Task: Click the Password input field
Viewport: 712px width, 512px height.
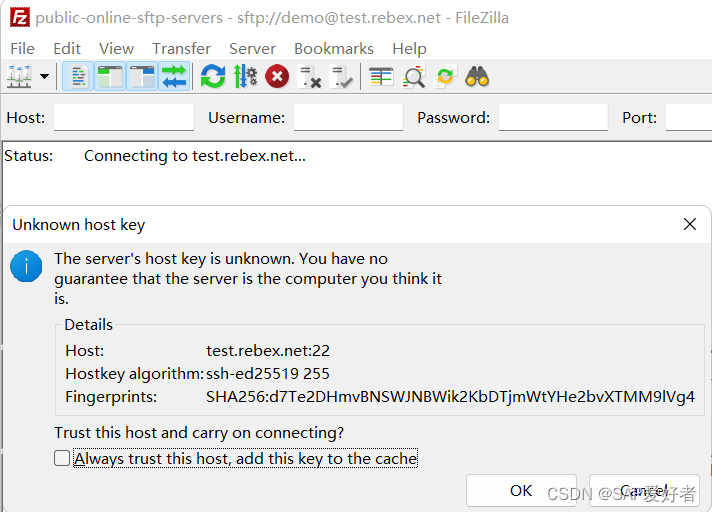Action: (553, 118)
